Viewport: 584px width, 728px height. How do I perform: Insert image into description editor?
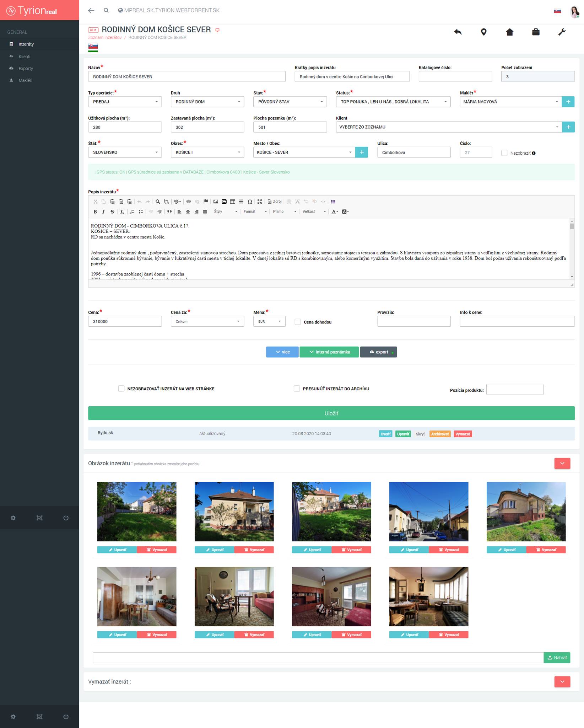coord(216,202)
